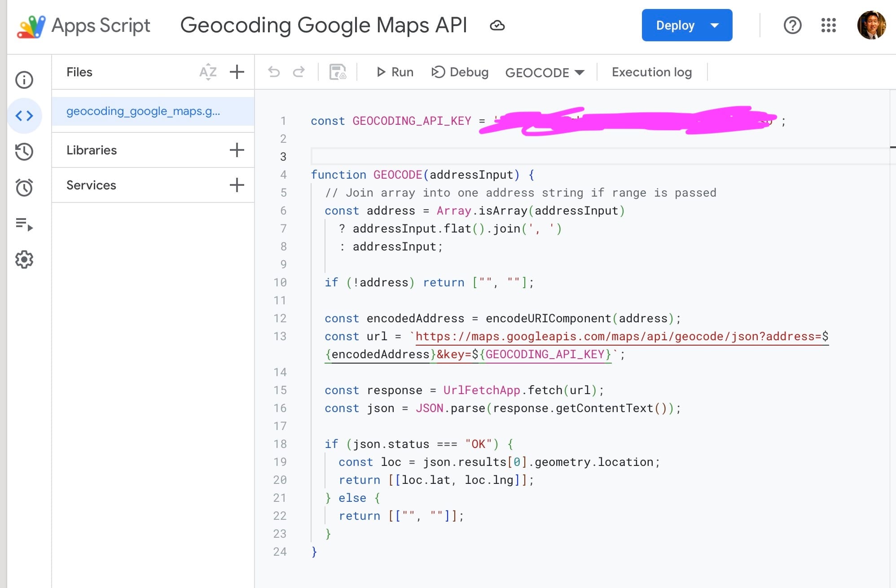The height and width of the screenshot is (588, 896).
Task: Open the Overview info icon in sidebar
Action: click(x=24, y=80)
